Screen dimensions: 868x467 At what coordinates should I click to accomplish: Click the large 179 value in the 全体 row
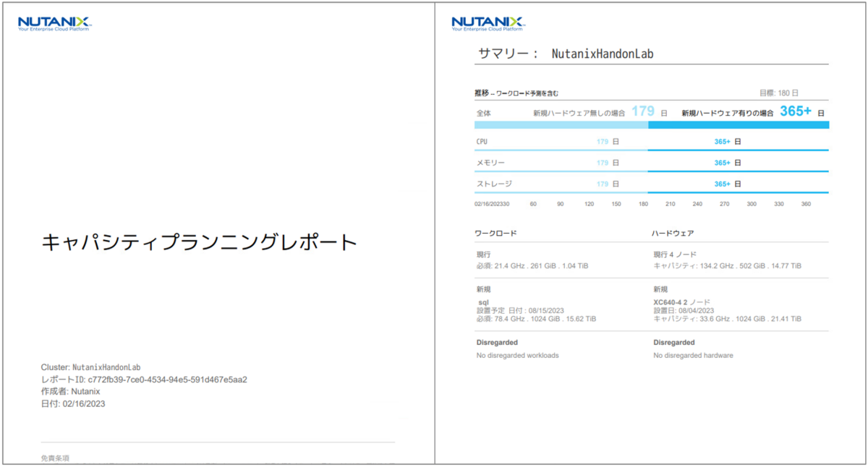coord(643,111)
